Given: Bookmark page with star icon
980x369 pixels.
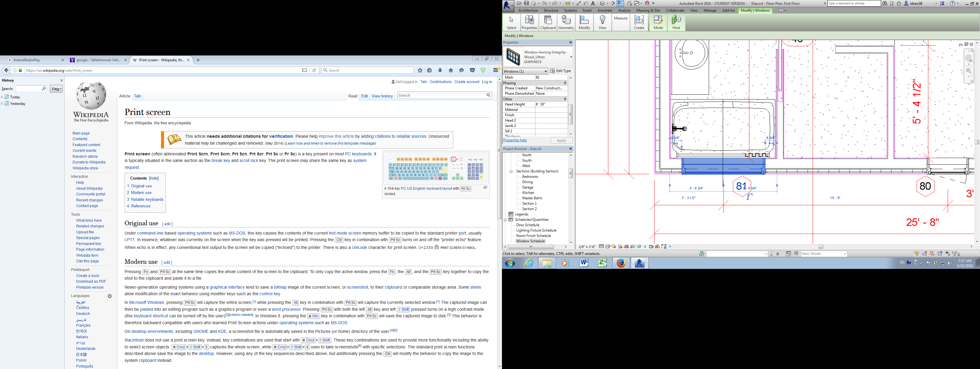Looking at the screenshot, I should click(x=420, y=71).
